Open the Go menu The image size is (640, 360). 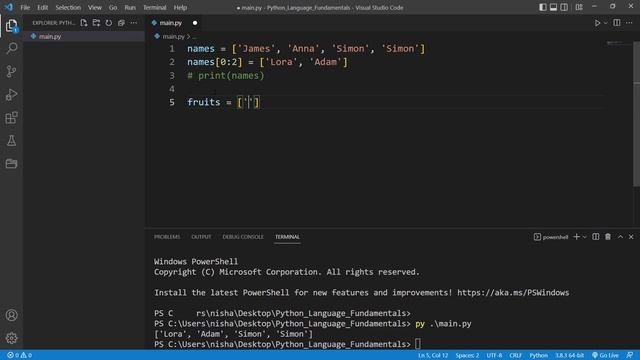113,7
